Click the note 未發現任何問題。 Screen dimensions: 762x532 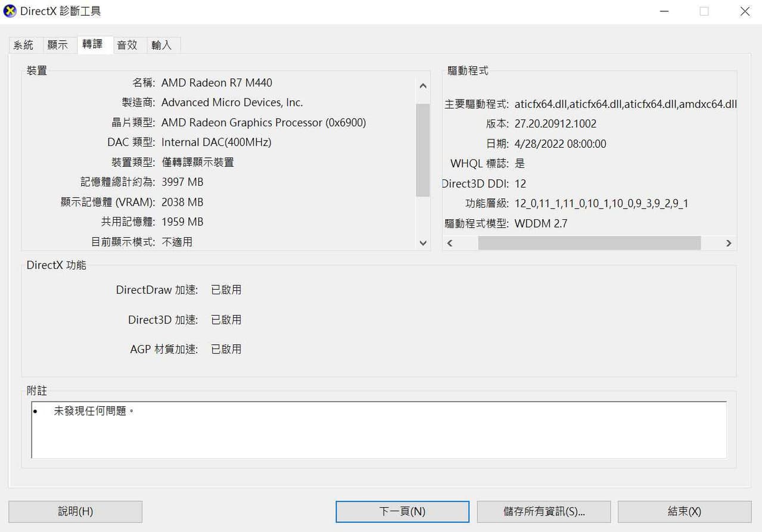point(94,411)
